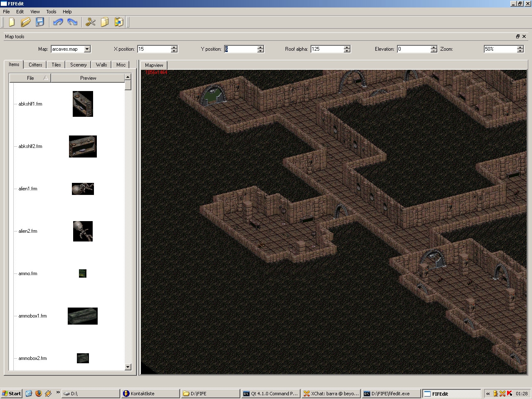Click the Firefox quick launch icon
The width and height of the screenshot is (532, 399).
[39, 393]
